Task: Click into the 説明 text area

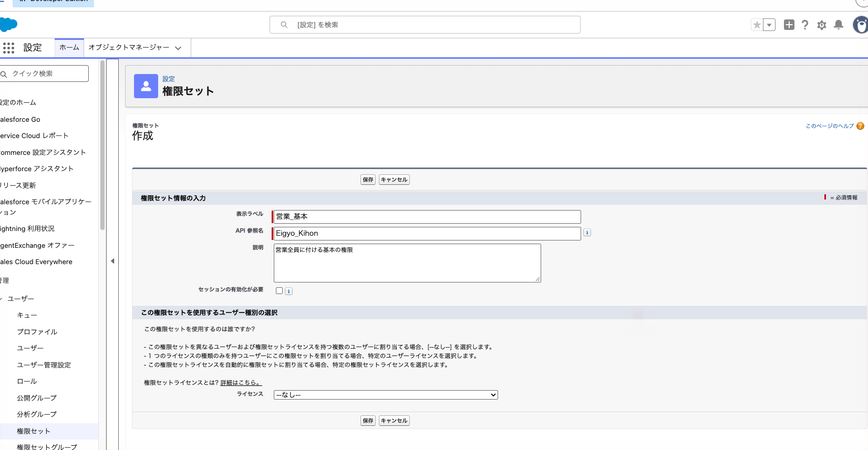Action: pos(407,263)
